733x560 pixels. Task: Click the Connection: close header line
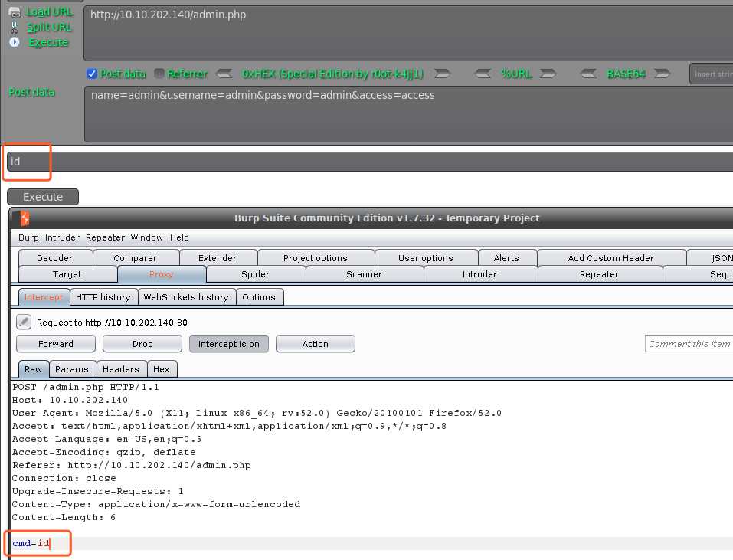click(64, 478)
